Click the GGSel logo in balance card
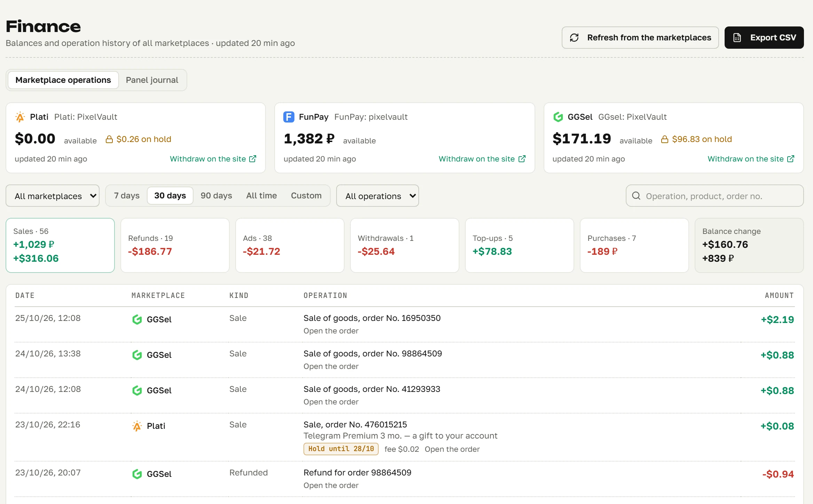 558,117
